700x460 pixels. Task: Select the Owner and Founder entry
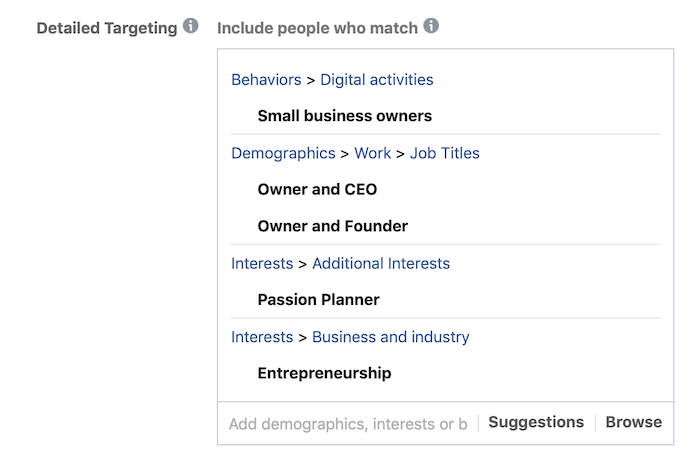coord(333,226)
